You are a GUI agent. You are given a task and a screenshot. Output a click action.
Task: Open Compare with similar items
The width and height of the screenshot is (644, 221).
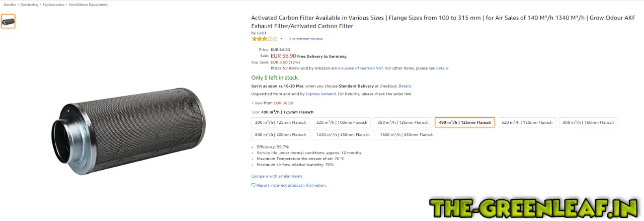point(277,176)
